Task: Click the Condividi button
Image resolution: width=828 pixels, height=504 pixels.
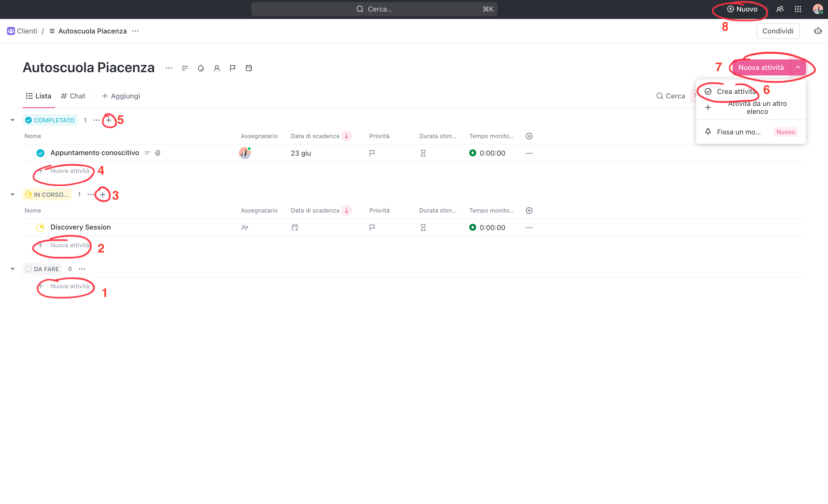Action: click(778, 31)
